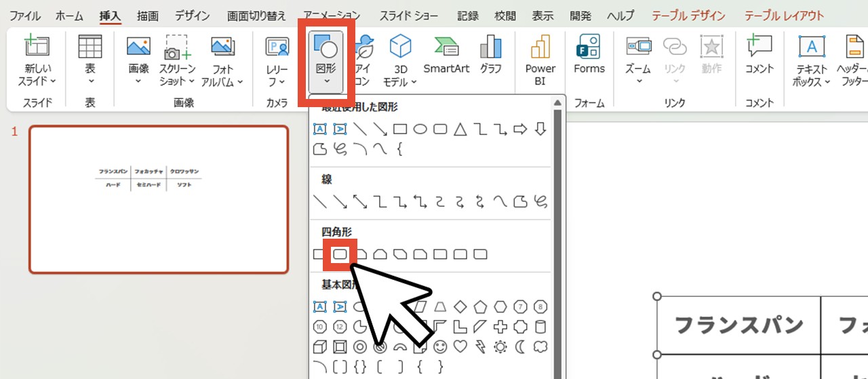Pick the lightning bolt in 基本図形
The height and width of the screenshot is (379, 868).
[x=480, y=347]
